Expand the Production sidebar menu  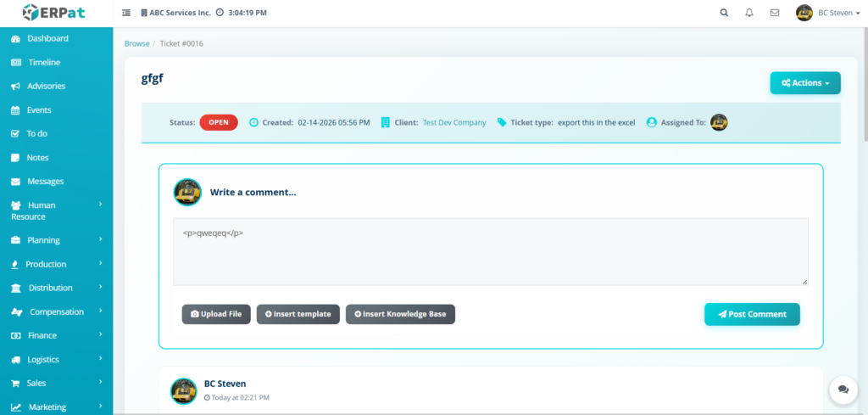[56, 264]
